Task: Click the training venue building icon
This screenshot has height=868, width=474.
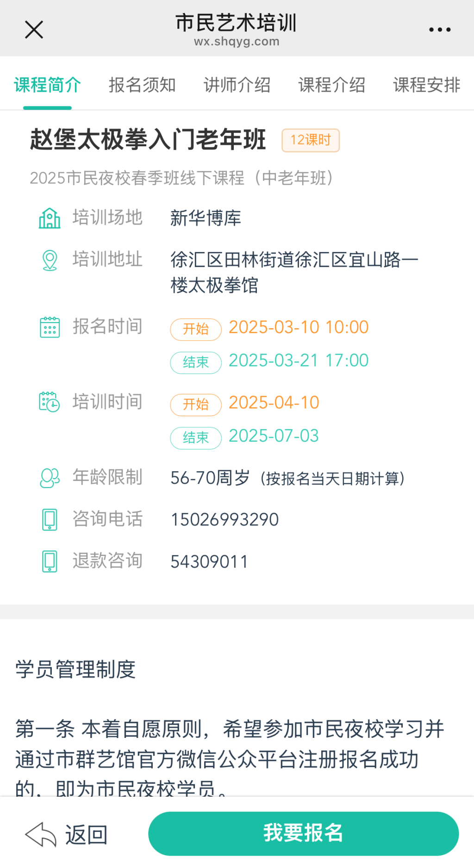Action: click(x=50, y=218)
